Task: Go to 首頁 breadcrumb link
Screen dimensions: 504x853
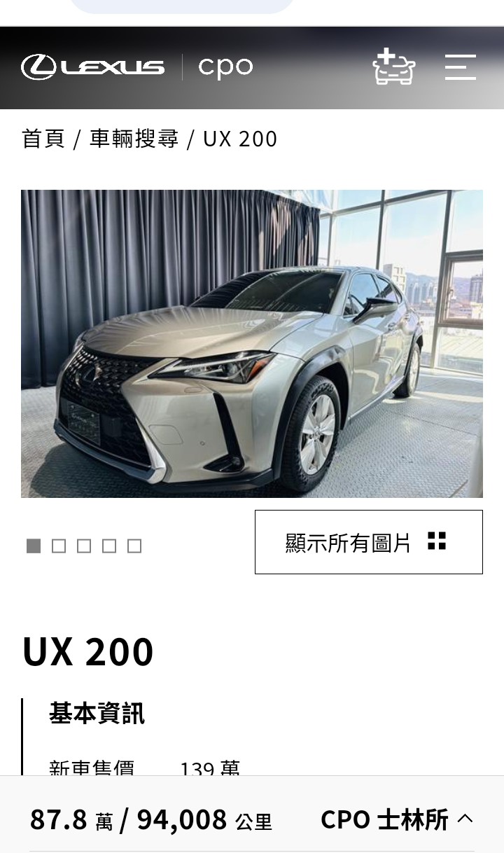Action: 43,139
